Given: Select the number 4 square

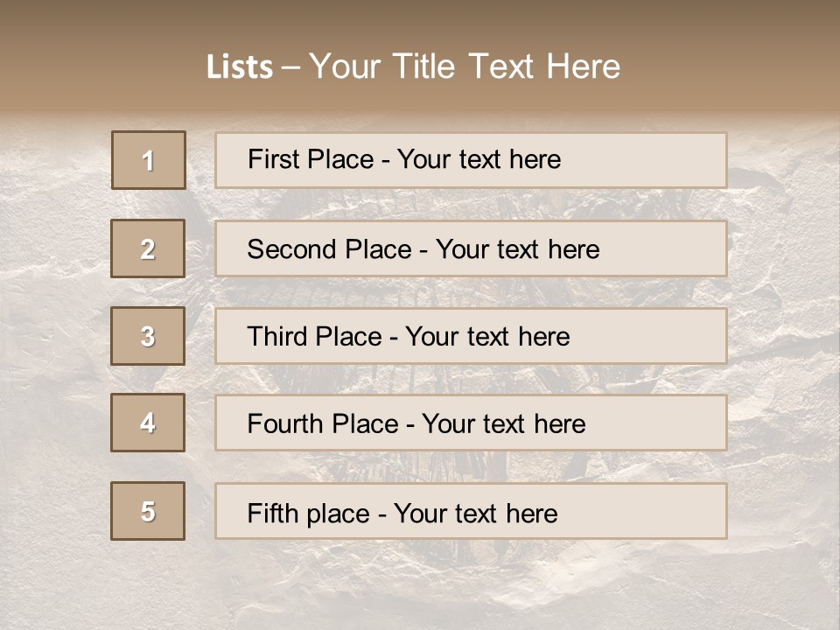Looking at the screenshot, I should click(x=148, y=423).
